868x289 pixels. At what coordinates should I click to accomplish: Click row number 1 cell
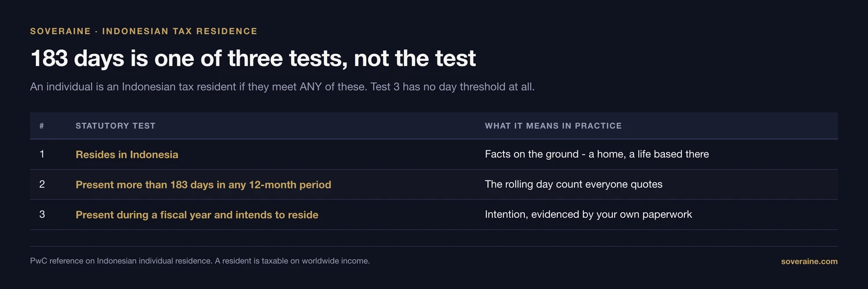click(42, 154)
